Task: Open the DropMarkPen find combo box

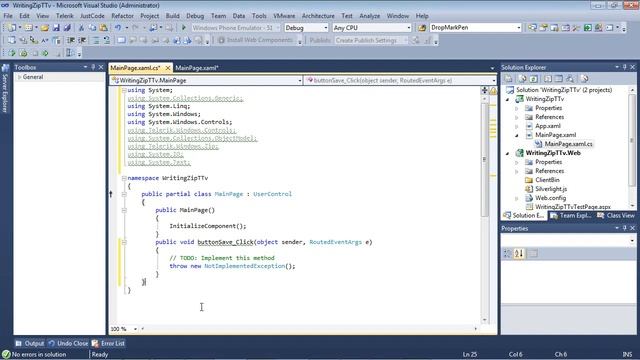Action: (x=519, y=28)
